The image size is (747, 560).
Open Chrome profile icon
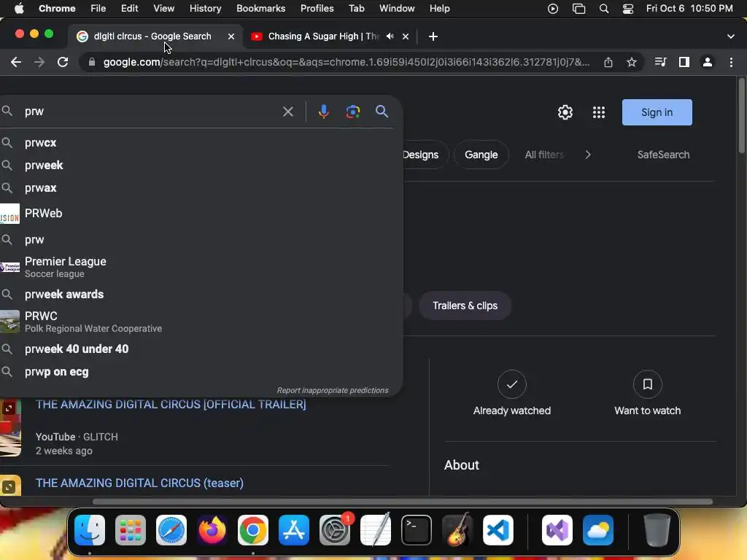(708, 62)
